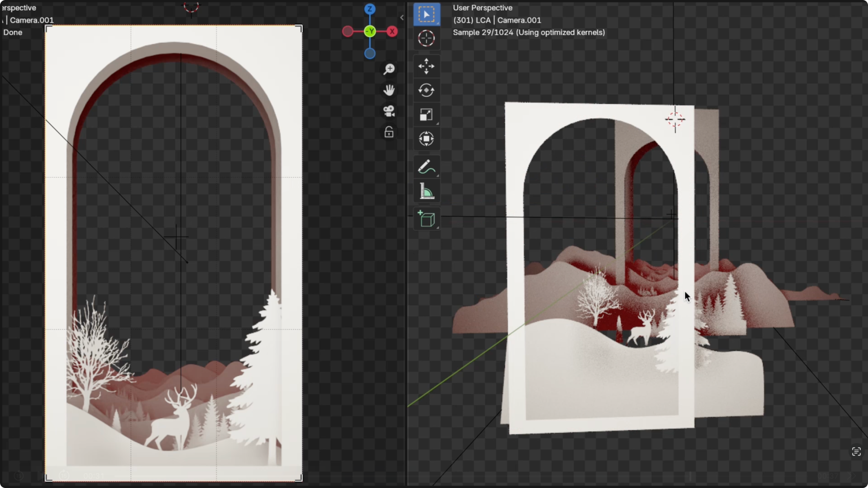Click the screen capture icon bottom right
Viewport: 868px width, 488px height.
click(x=856, y=452)
